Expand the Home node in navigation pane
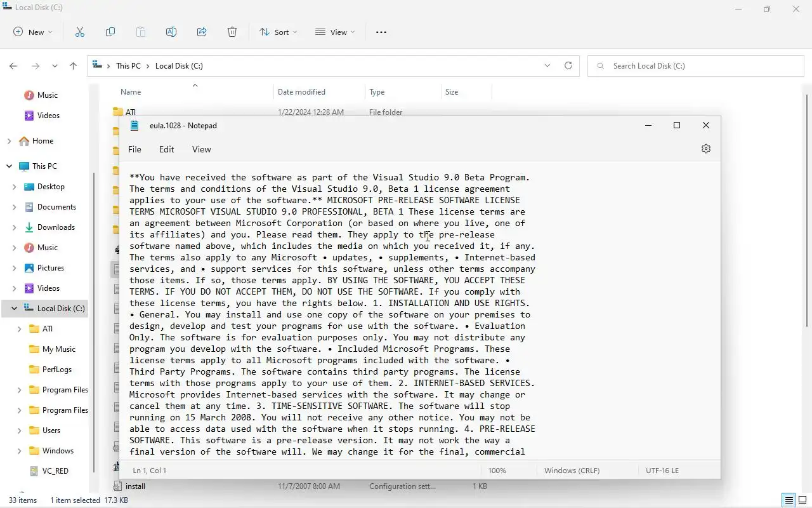812x508 pixels. point(9,141)
